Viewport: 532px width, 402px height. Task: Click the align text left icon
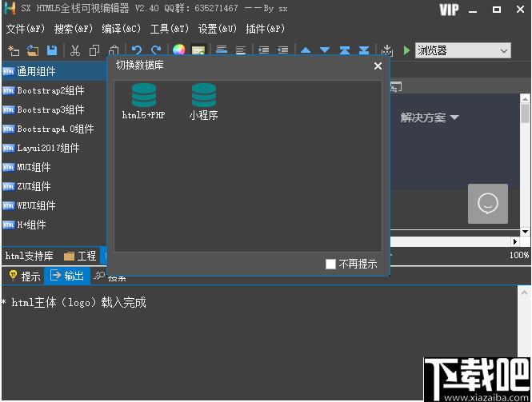point(222,50)
